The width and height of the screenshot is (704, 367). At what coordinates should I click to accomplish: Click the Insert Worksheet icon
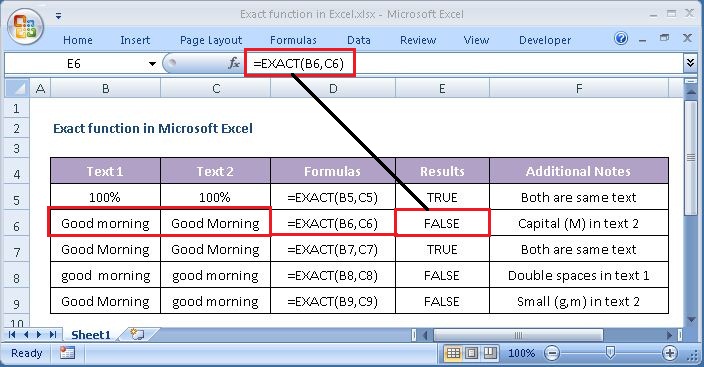137,335
